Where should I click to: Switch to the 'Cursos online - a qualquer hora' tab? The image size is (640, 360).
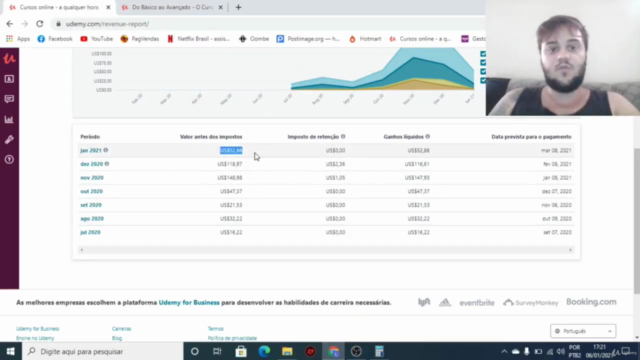pos(59,7)
